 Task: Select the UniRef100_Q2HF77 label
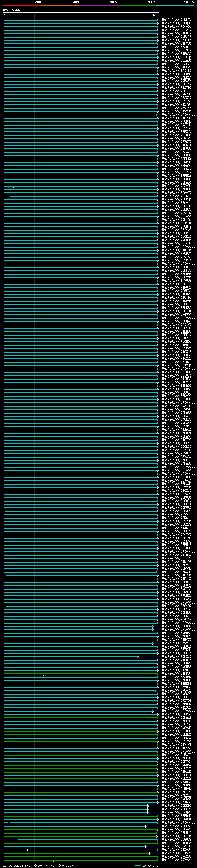[x=176, y=271]
